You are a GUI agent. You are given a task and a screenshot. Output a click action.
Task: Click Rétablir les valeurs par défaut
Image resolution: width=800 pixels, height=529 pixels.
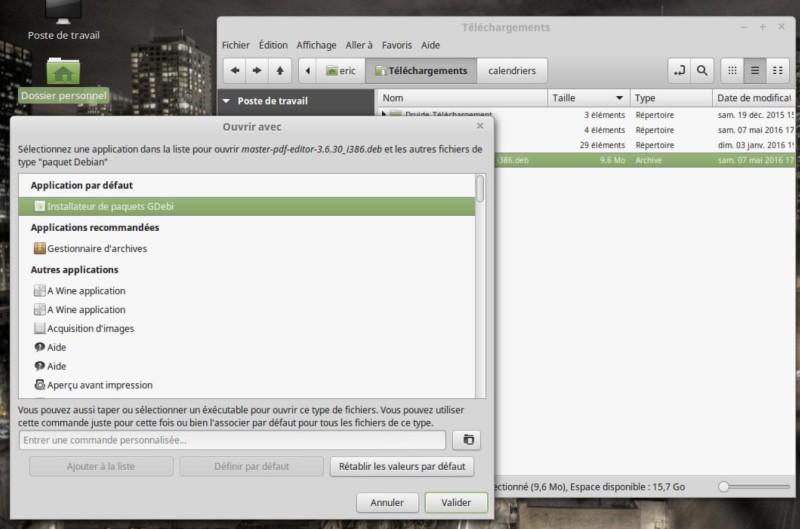point(401,467)
